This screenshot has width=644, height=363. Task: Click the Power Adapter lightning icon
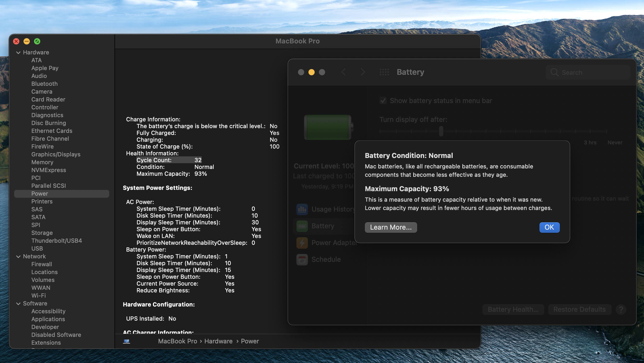[302, 243]
